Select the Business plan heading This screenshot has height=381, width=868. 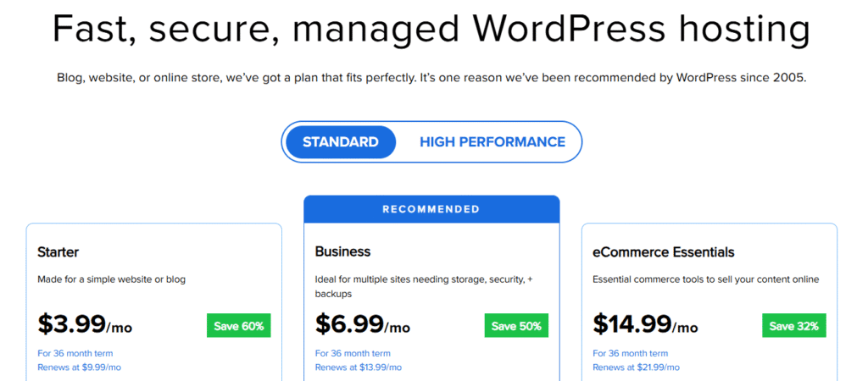pyautogui.click(x=342, y=251)
